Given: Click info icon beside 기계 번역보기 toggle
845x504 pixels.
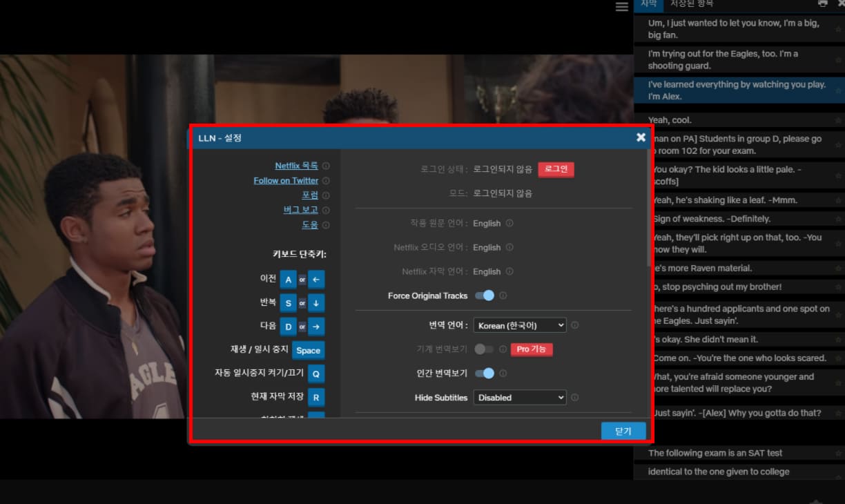Looking at the screenshot, I should pyautogui.click(x=503, y=349).
